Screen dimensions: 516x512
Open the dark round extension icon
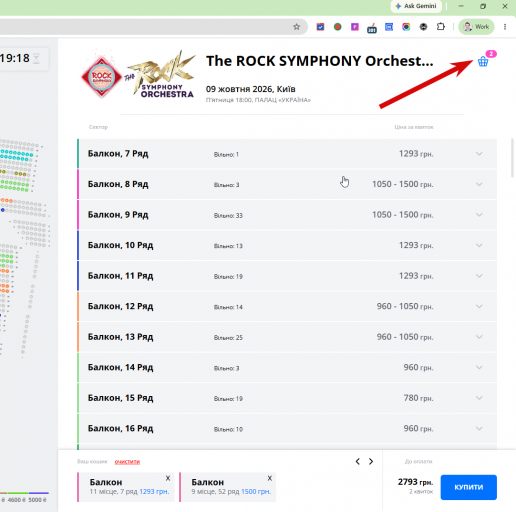click(423, 27)
